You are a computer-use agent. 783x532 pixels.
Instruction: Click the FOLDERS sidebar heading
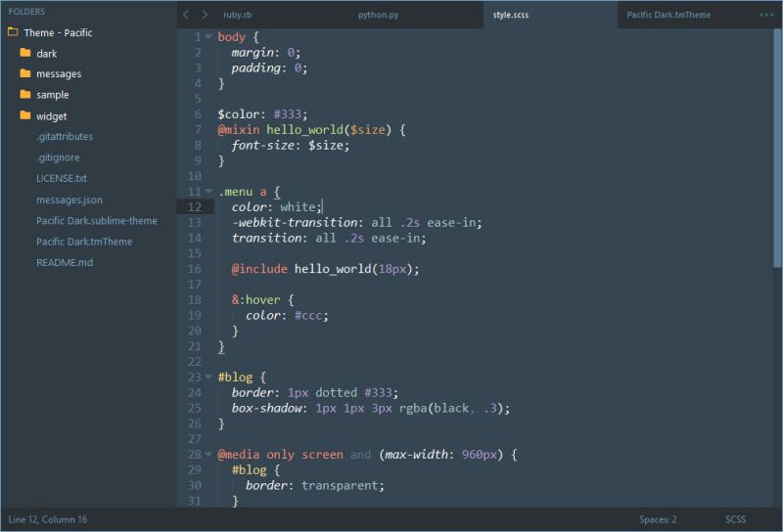tap(26, 12)
